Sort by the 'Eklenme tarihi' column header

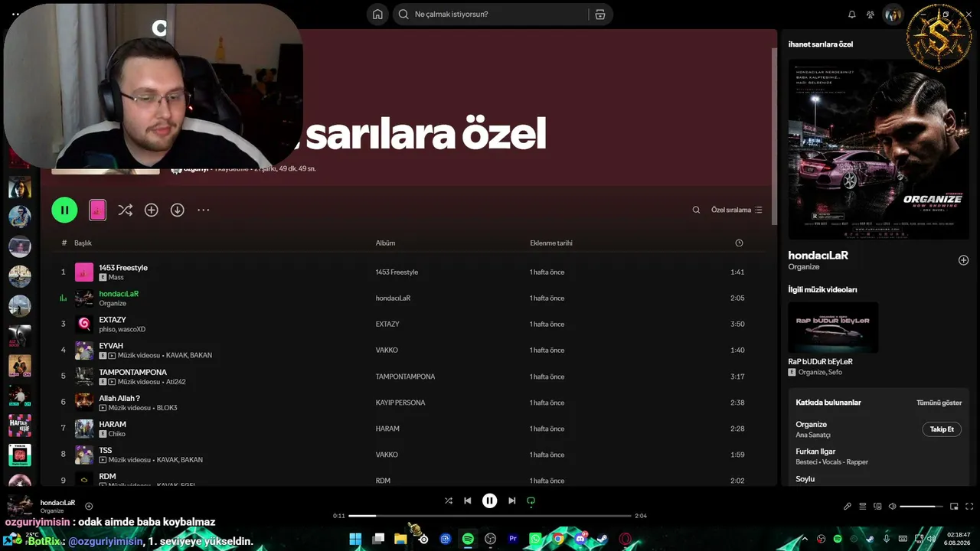coord(551,243)
